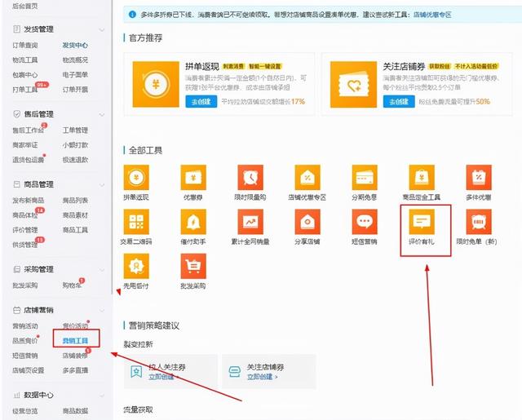Viewport: 522px width, 420px height.
Task: Open 营销活动 in the sidebar
Action: [x=25, y=326]
